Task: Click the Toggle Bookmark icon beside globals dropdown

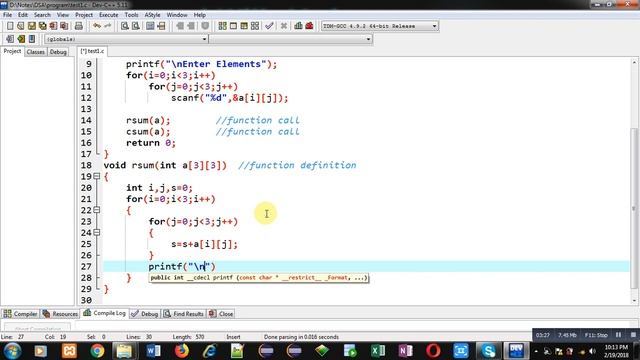Action: tap(32, 39)
